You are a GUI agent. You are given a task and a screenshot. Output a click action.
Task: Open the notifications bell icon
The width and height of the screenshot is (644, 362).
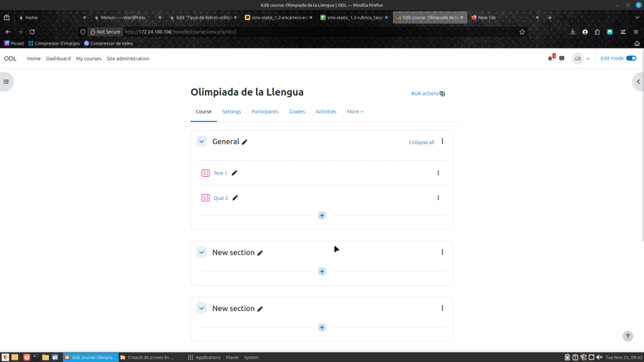(x=550, y=58)
